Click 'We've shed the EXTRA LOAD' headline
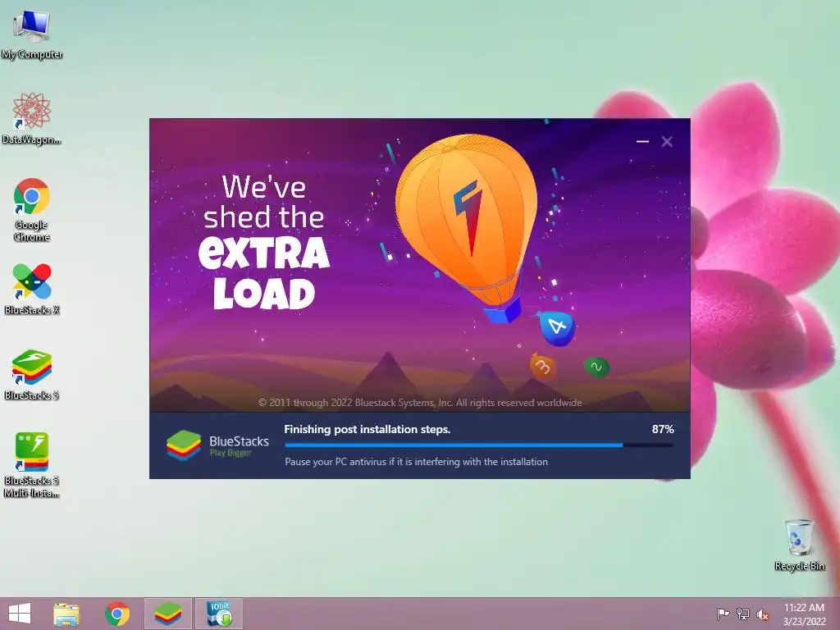The width and height of the screenshot is (840, 630). tap(264, 242)
